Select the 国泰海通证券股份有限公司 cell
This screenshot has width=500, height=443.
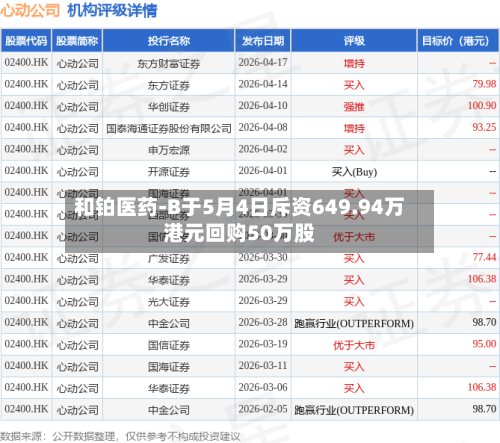[169, 128]
